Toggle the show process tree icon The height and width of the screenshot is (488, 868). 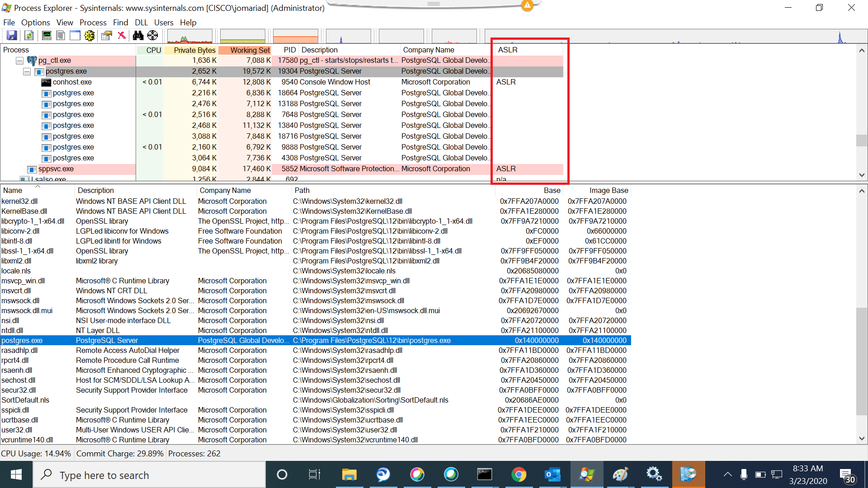(61, 35)
